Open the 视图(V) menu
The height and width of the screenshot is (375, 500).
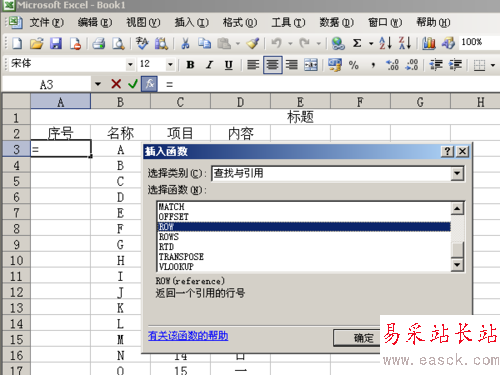point(143,23)
